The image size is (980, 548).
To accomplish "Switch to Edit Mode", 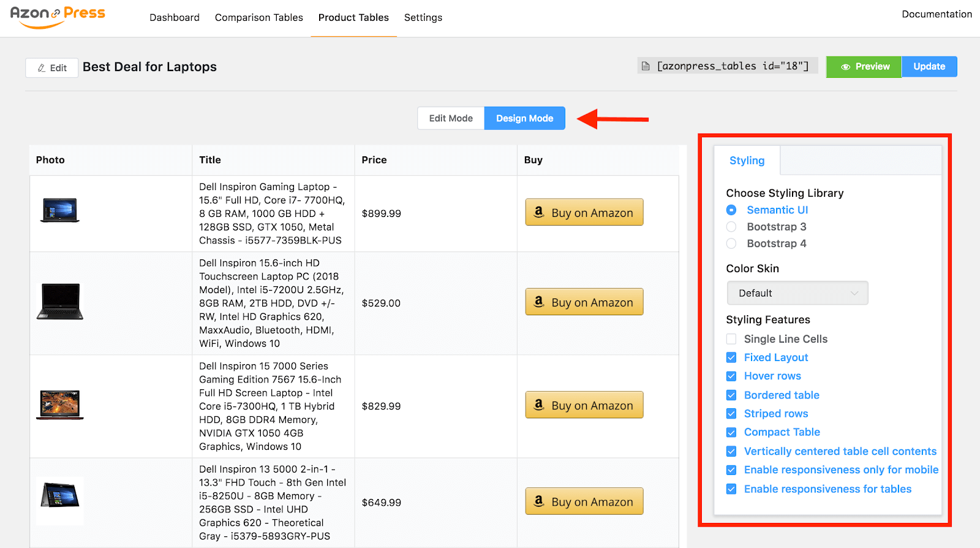I will point(451,118).
